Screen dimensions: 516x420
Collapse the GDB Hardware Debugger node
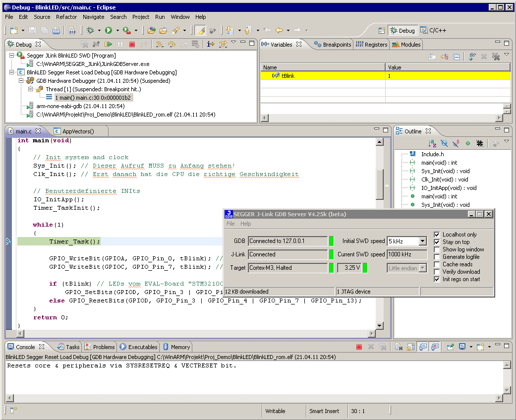pyautogui.click(x=21, y=81)
